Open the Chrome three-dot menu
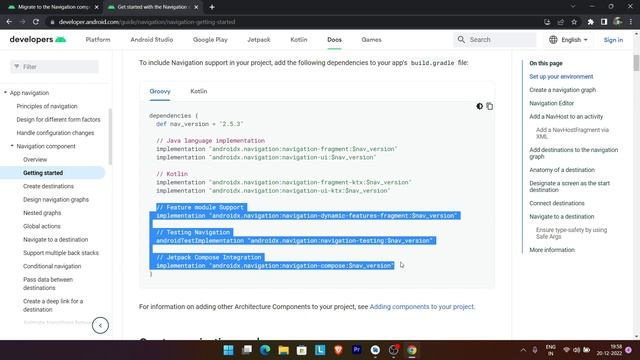640x360 pixels. (x=631, y=22)
